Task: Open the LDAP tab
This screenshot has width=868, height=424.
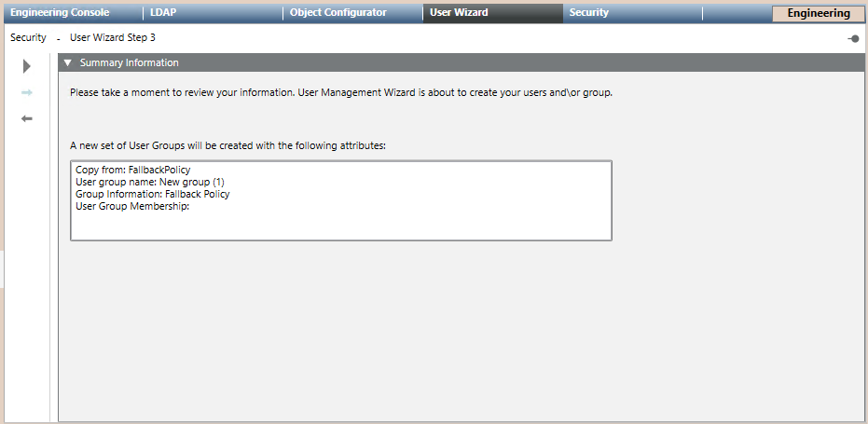Action: (163, 13)
